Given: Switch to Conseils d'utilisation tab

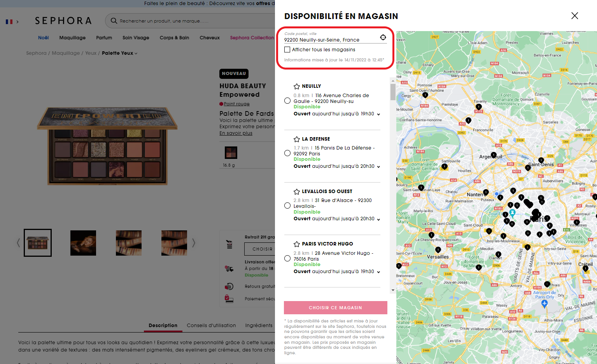Looking at the screenshot, I should point(211,326).
